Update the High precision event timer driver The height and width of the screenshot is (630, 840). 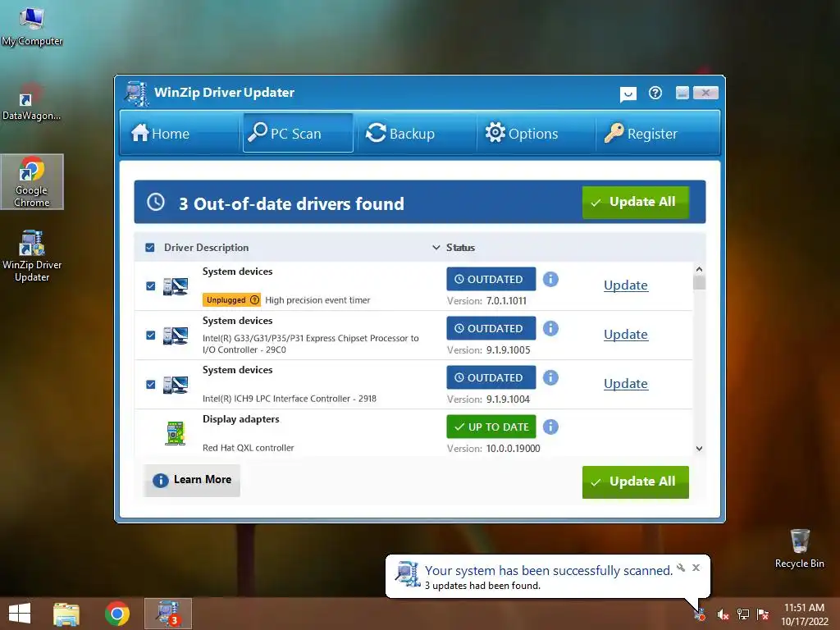click(626, 285)
